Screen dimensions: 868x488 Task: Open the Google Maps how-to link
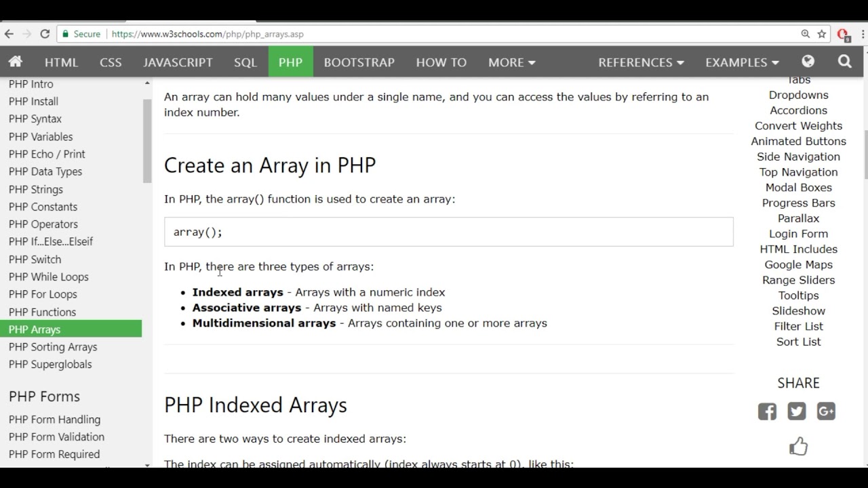point(798,264)
